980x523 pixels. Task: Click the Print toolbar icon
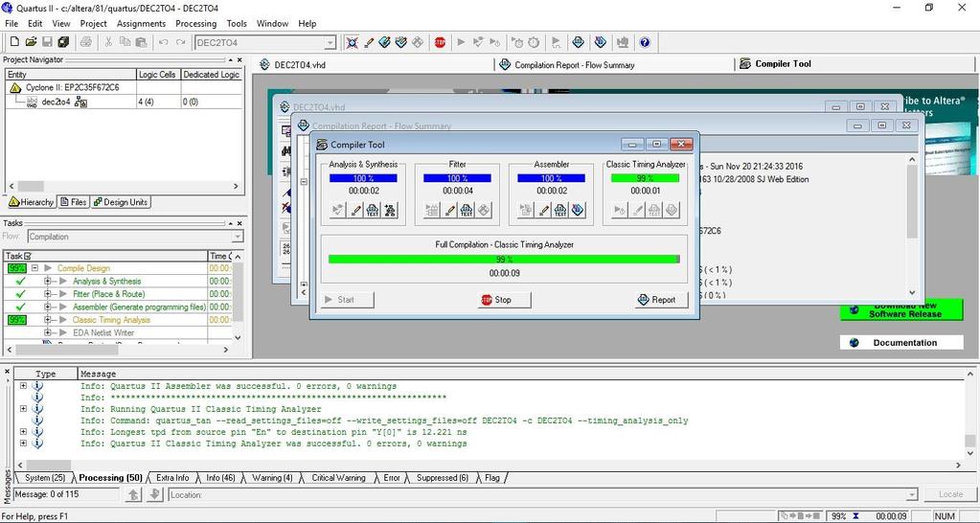[85, 42]
